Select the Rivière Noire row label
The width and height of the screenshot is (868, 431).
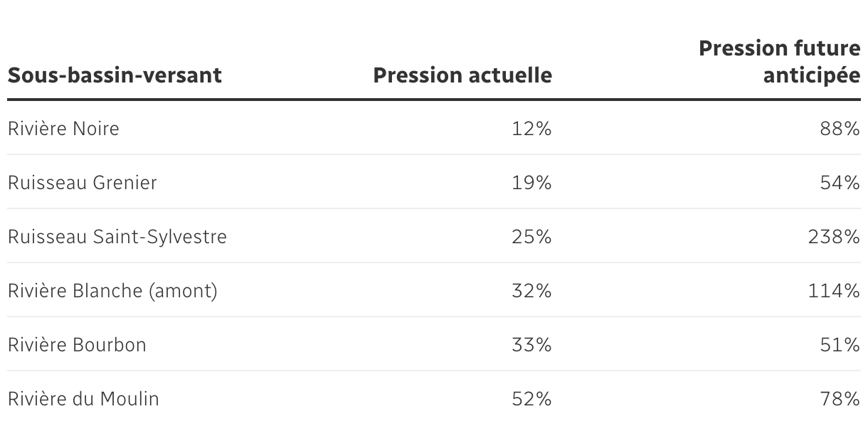click(63, 129)
